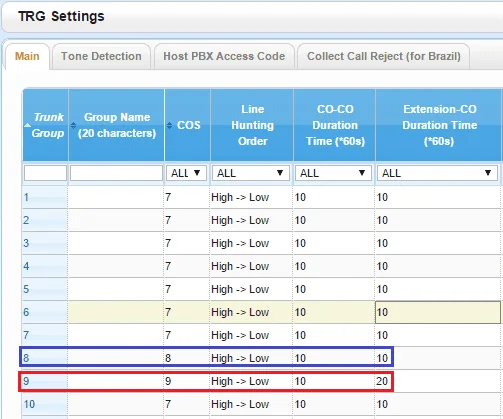Screen dimensions: 503x419
Task: Select trunk group 8 row number
Action: (x=26, y=358)
